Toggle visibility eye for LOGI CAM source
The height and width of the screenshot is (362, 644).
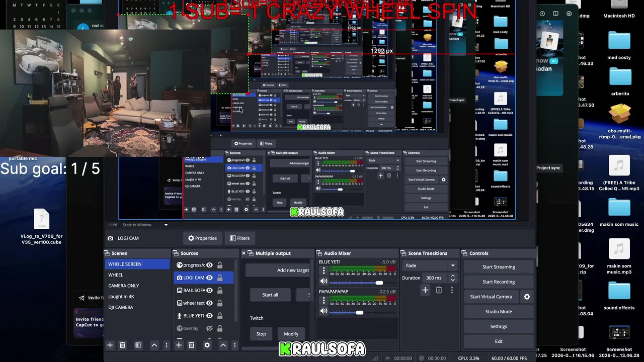click(x=209, y=278)
